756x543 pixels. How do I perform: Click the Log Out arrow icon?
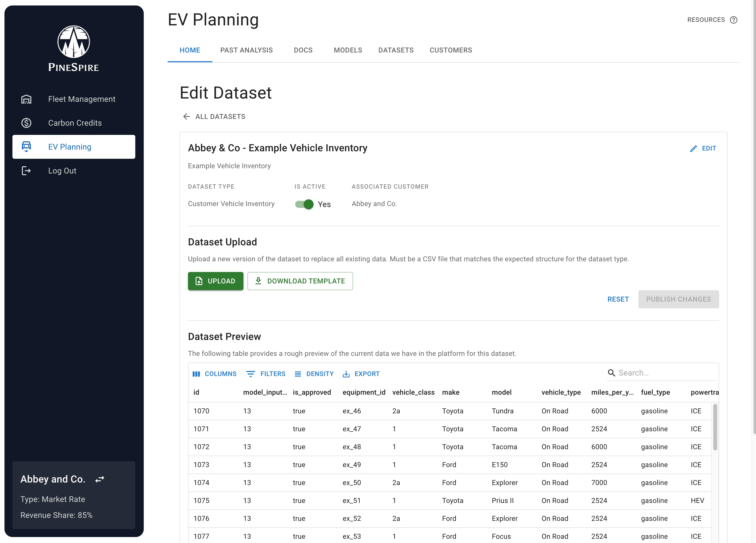tap(26, 170)
